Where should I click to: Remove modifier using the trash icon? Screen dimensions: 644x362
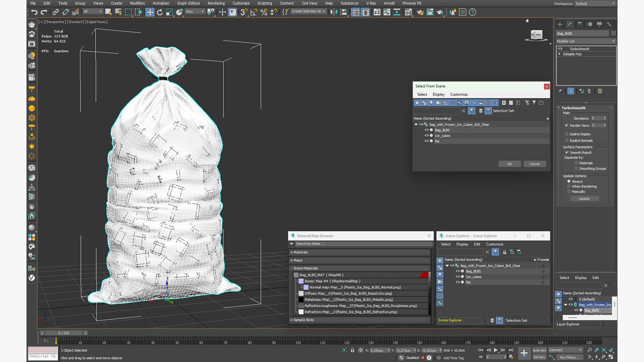tap(589, 91)
